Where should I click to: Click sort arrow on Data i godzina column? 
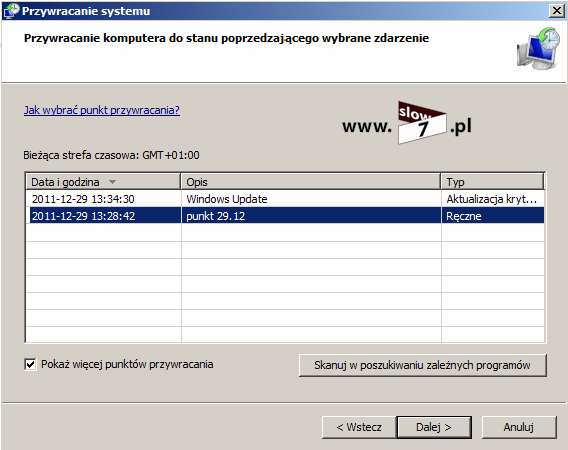[113, 182]
